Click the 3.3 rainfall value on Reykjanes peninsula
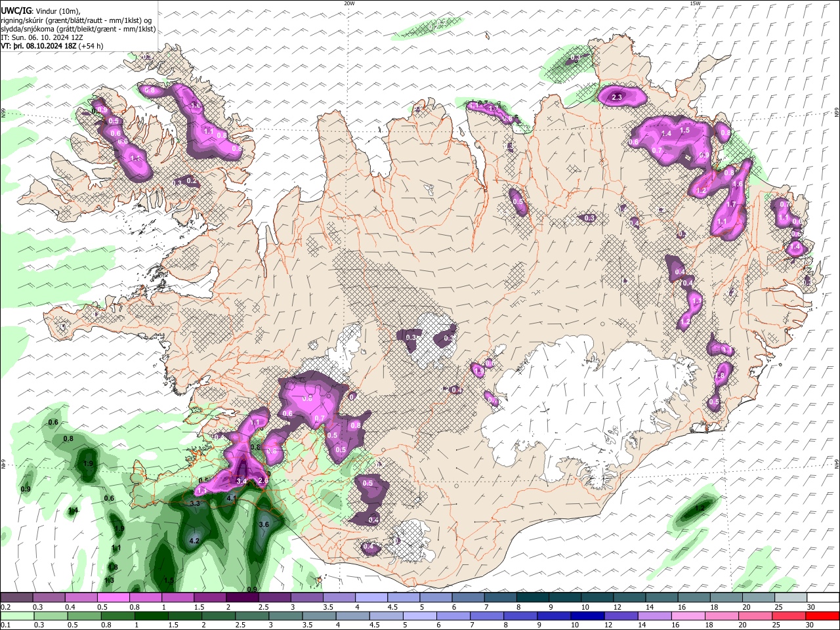The image size is (840, 630). [x=194, y=503]
